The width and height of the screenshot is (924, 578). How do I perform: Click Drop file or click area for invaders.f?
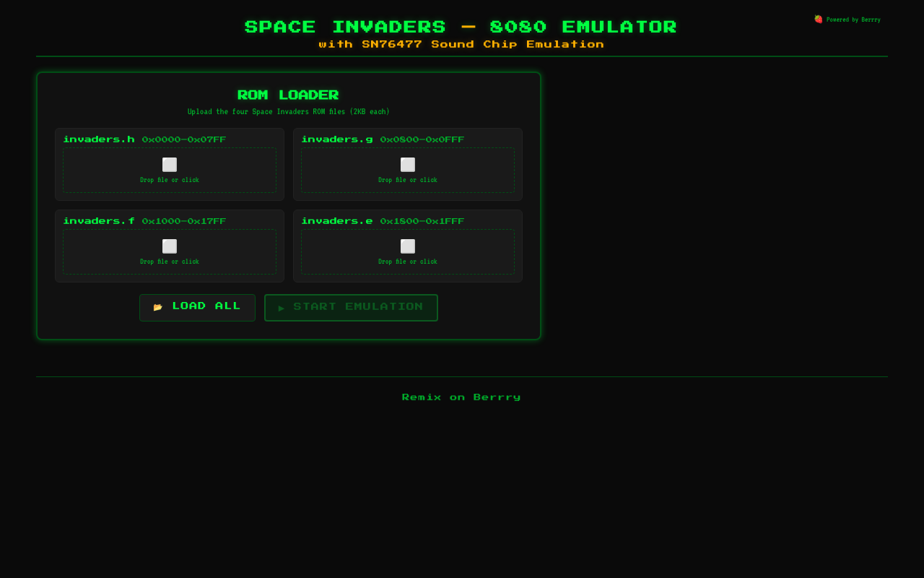[169, 262]
